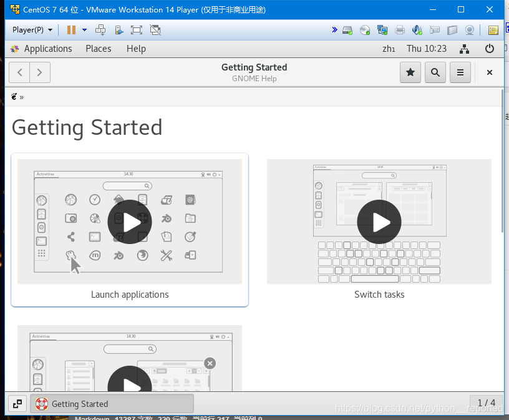
Task: Click the network adapter device icon
Action: [382, 30]
